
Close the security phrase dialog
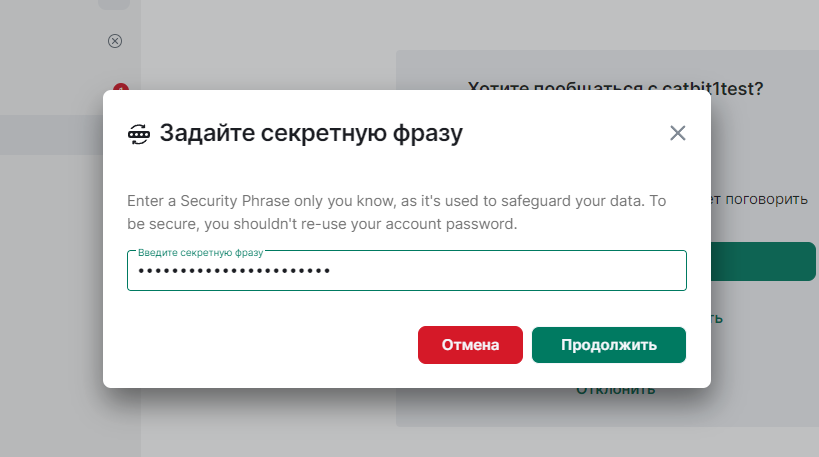tap(677, 133)
